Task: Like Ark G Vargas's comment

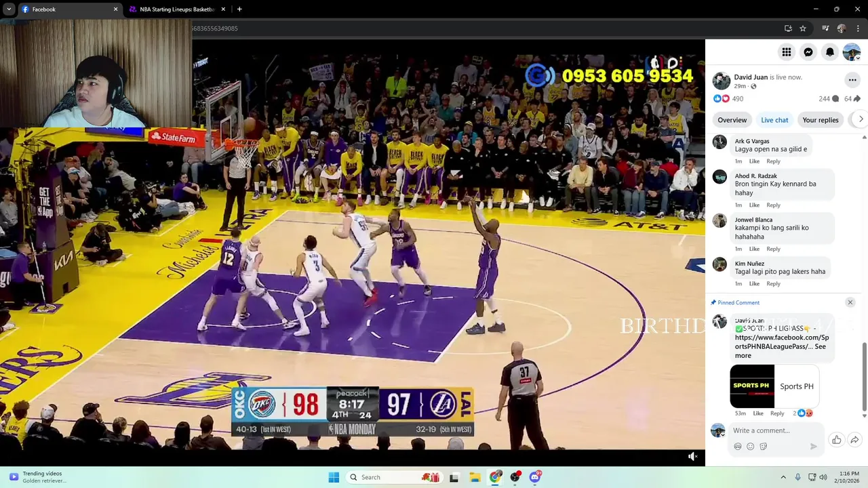Action: coord(754,161)
